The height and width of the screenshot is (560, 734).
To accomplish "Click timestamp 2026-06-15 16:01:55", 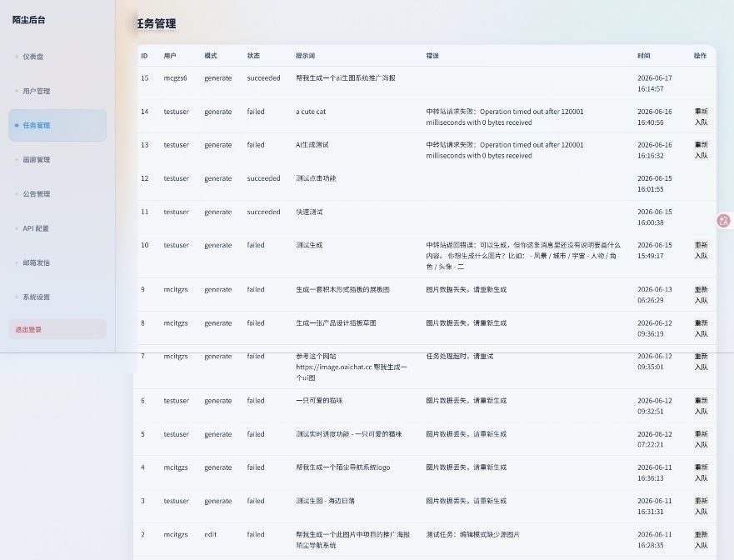I will 654,183.
